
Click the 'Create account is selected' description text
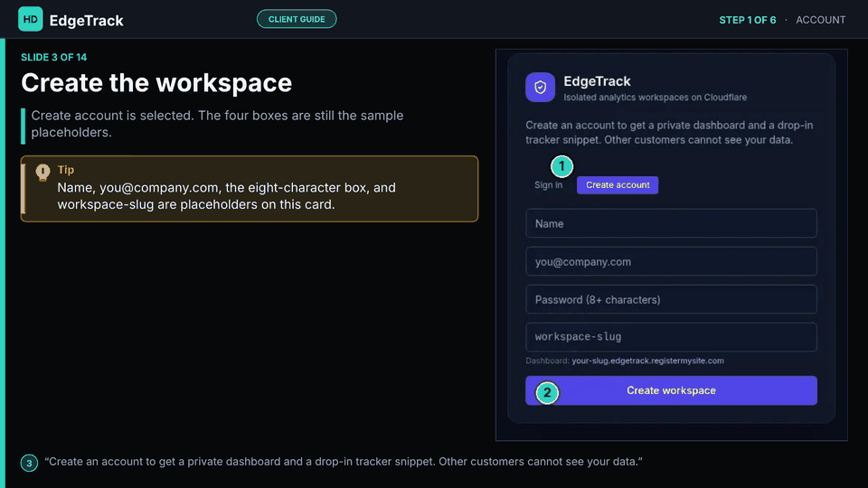[x=217, y=124]
